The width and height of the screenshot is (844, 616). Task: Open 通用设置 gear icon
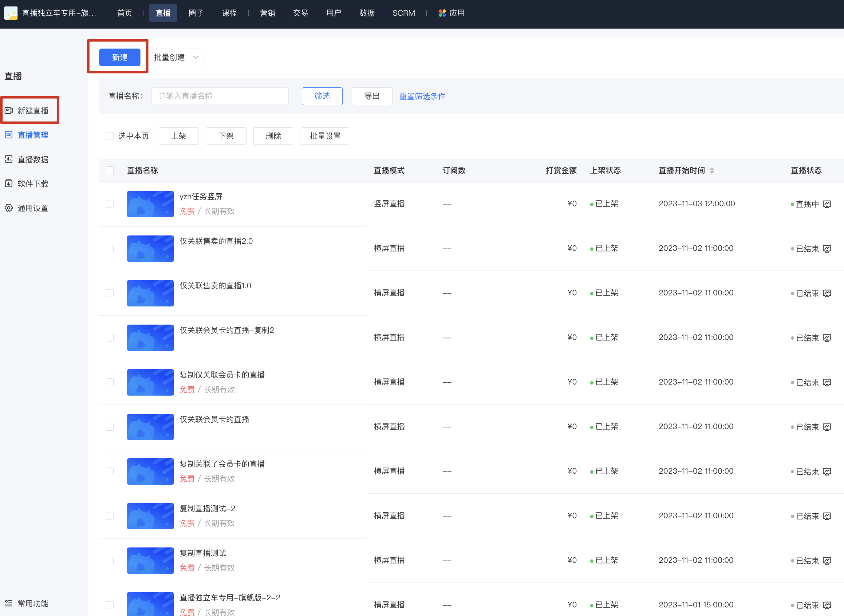pos(9,208)
